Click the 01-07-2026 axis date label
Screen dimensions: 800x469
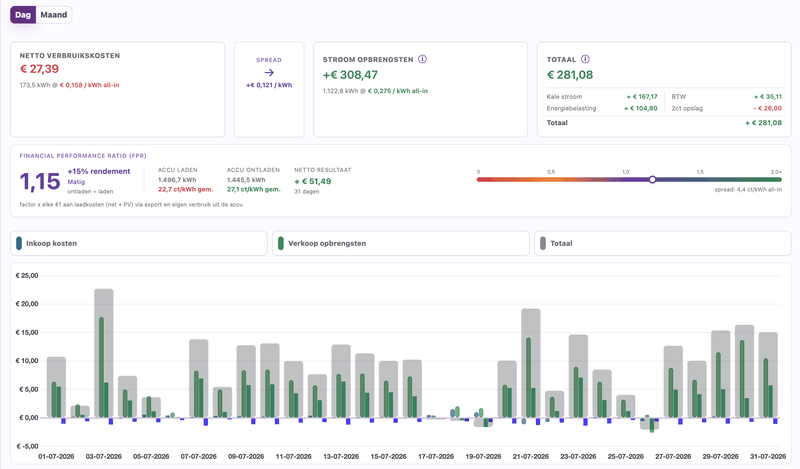pyautogui.click(x=56, y=456)
